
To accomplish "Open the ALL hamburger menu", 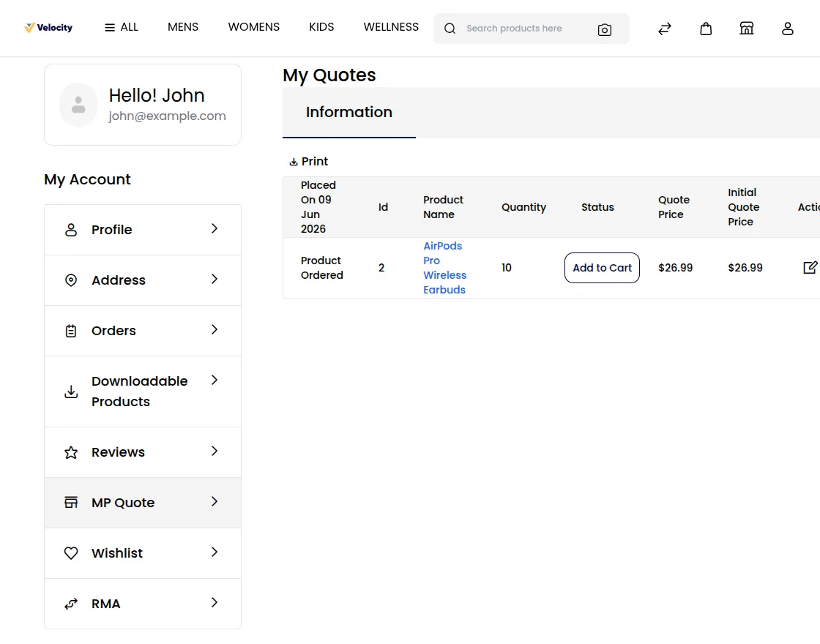I will 122,27.
